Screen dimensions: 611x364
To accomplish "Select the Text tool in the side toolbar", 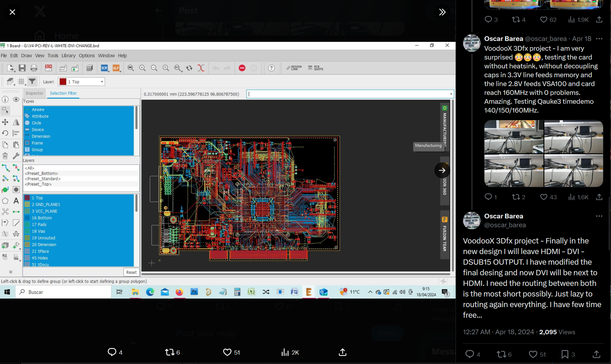I will tap(16, 201).
